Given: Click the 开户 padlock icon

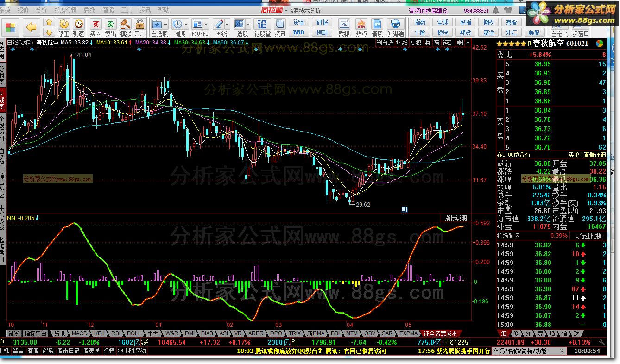Looking at the screenshot, I should 139,24.
